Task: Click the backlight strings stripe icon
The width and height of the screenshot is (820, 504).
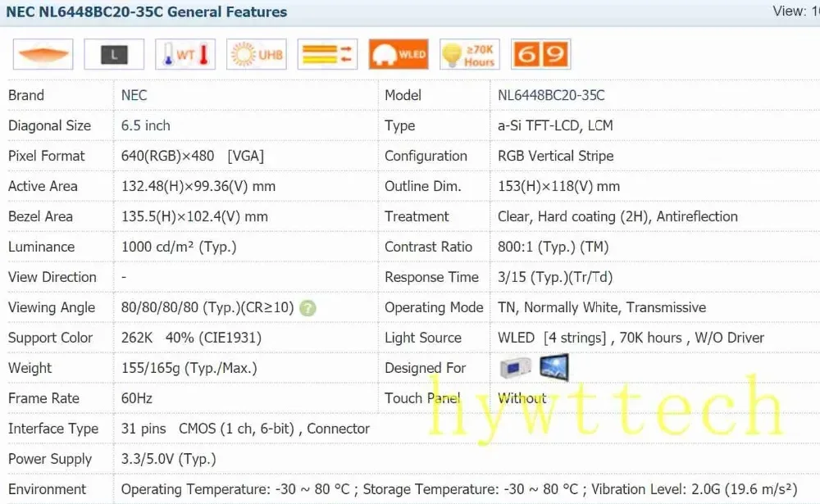Action: pos(327,53)
